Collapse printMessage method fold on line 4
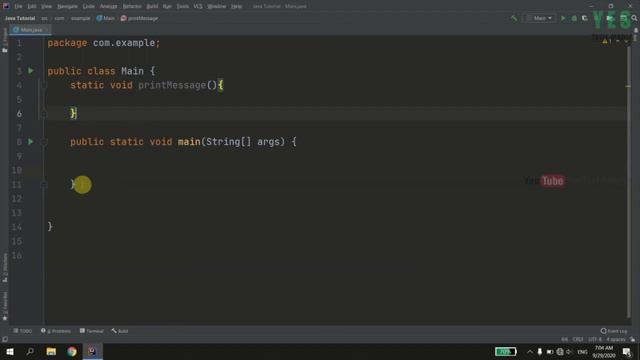 pos(44,85)
